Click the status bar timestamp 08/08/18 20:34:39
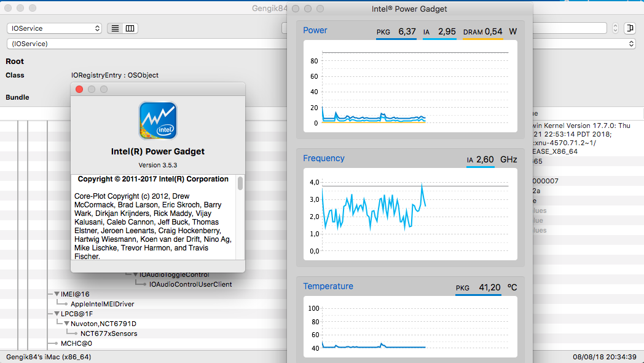Viewport: 644px width, 363px height. tap(605, 357)
